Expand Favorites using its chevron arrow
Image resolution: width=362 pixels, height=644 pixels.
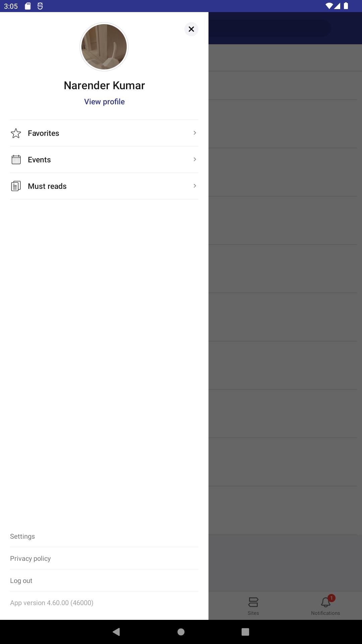(x=195, y=133)
